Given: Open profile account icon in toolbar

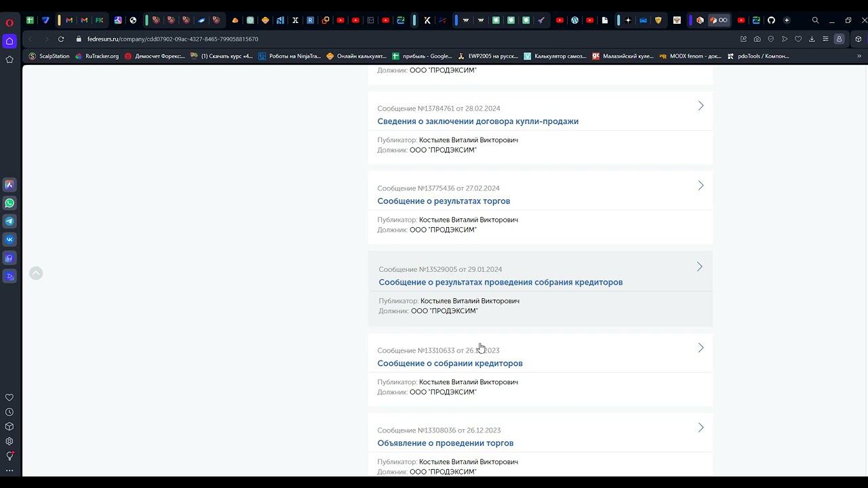Looking at the screenshot, I should pos(839,39).
